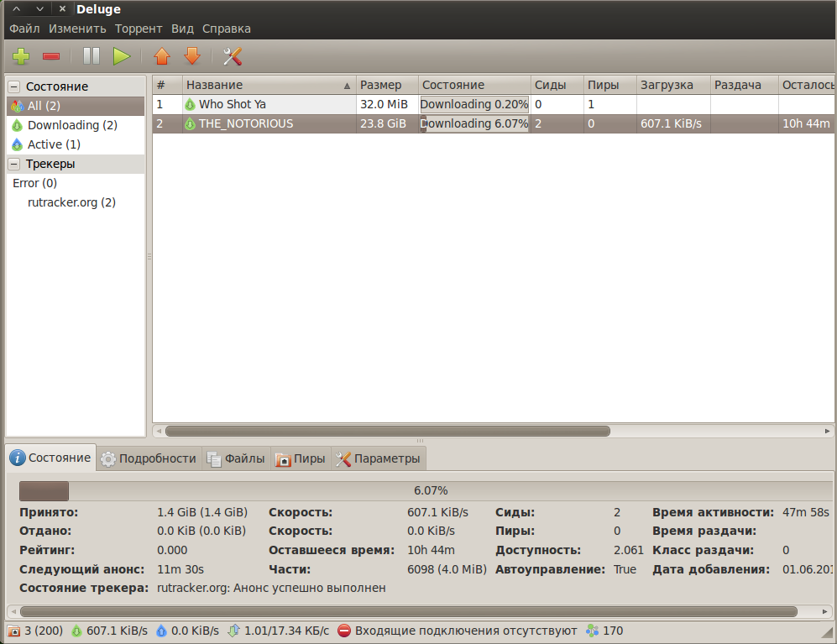The image size is (837, 644).
Task: Select the Who Shot Ya torrent row
Action: pos(494,104)
